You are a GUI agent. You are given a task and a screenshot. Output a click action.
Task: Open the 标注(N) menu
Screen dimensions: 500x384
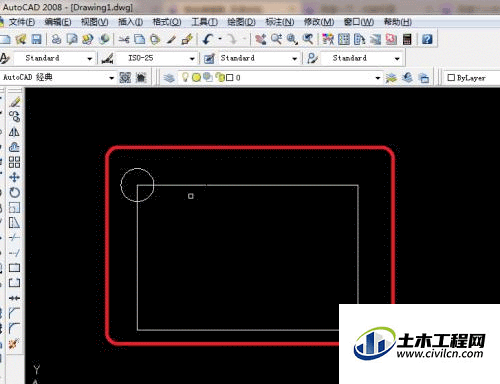(279, 22)
